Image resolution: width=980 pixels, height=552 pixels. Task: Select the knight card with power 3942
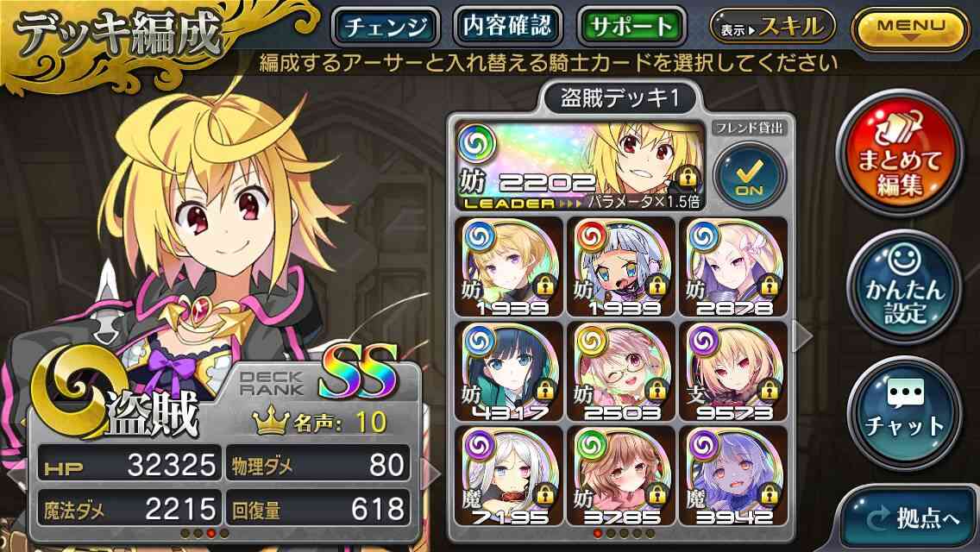click(734, 476)
